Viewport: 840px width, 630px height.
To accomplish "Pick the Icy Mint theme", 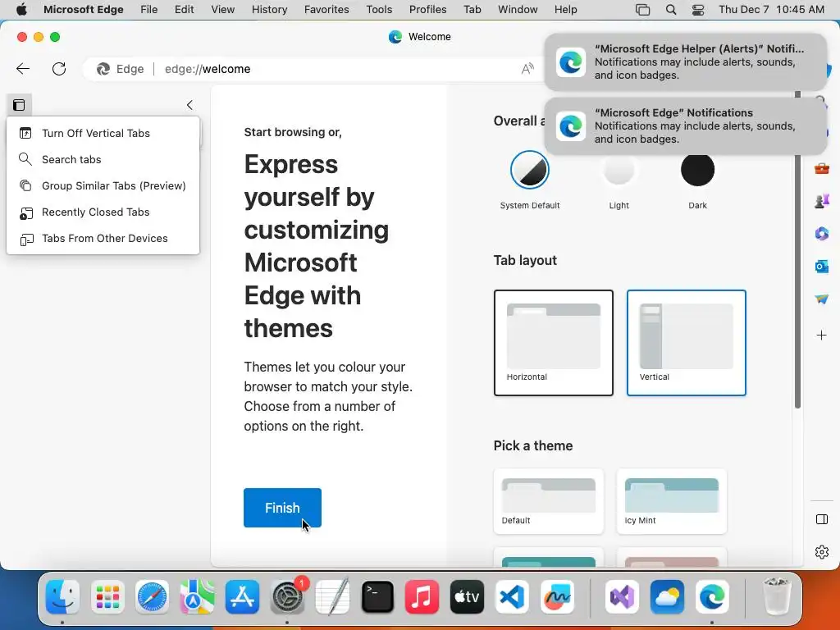I will 672,501.
